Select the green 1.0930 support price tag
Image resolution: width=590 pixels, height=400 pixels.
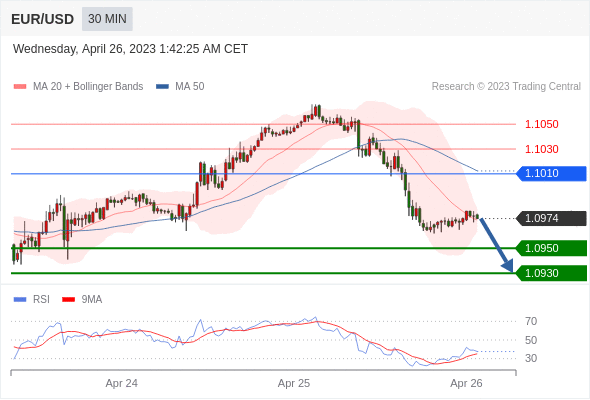551,273
